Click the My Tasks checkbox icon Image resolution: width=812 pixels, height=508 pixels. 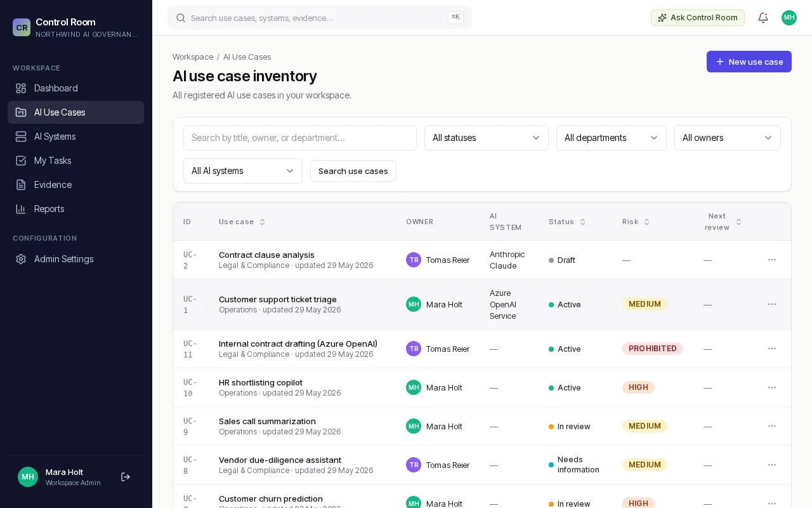[x=21, y=161]
